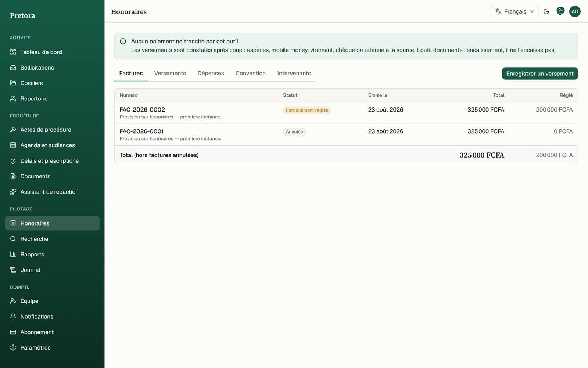Screen dimensions: 588x368
Task: Select Honoraires in sidebar
Action: pos(52,223)
